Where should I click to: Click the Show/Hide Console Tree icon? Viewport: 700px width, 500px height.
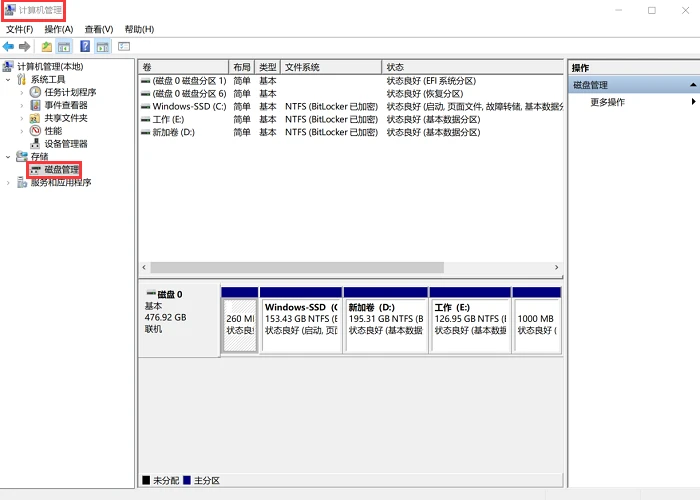coord(64,46)
